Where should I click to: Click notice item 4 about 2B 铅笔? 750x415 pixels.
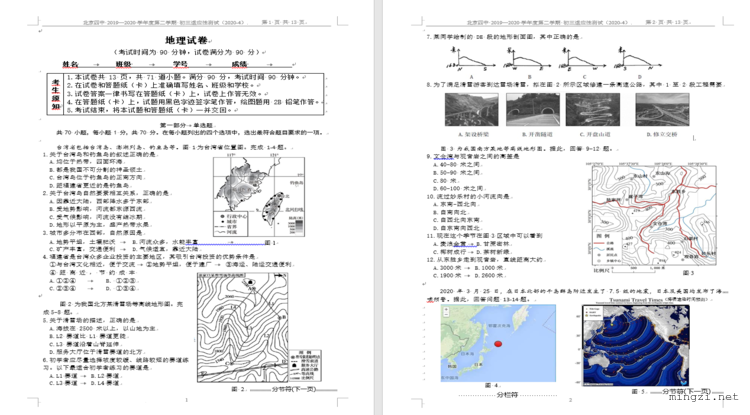[x=194, y=102]
